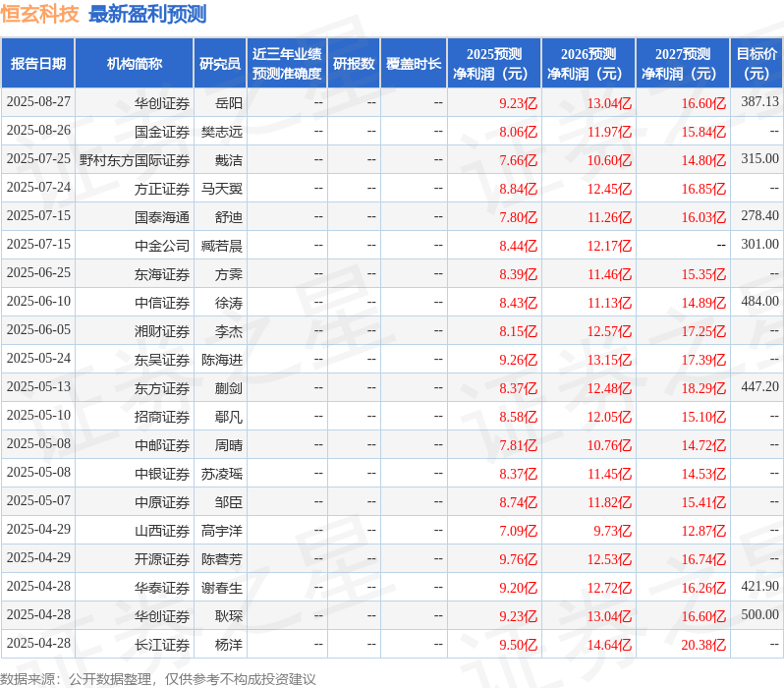
Task: Click the 8.06亿 profit value
Action: (518, 132)
